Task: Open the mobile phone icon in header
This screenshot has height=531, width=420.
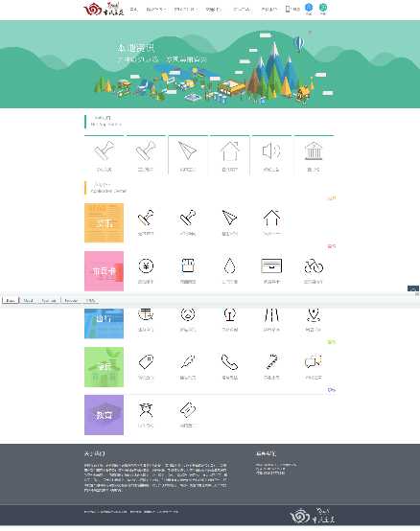Action: (288, 9)
